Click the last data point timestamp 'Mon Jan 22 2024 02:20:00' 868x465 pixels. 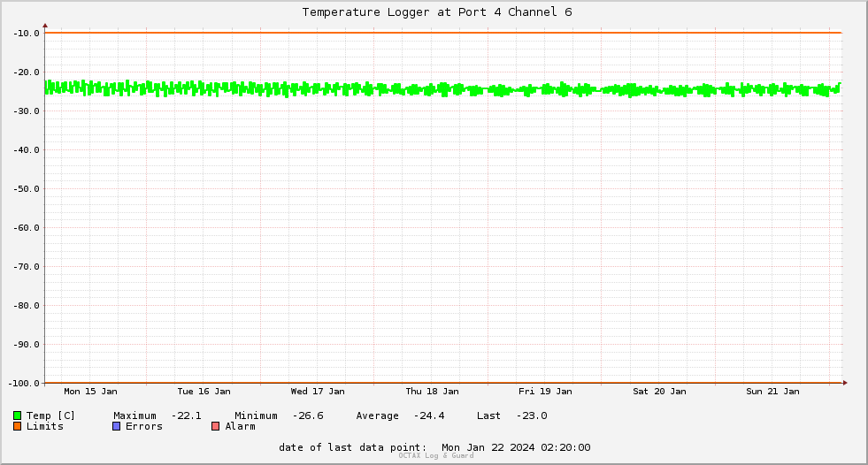point(516,447)
